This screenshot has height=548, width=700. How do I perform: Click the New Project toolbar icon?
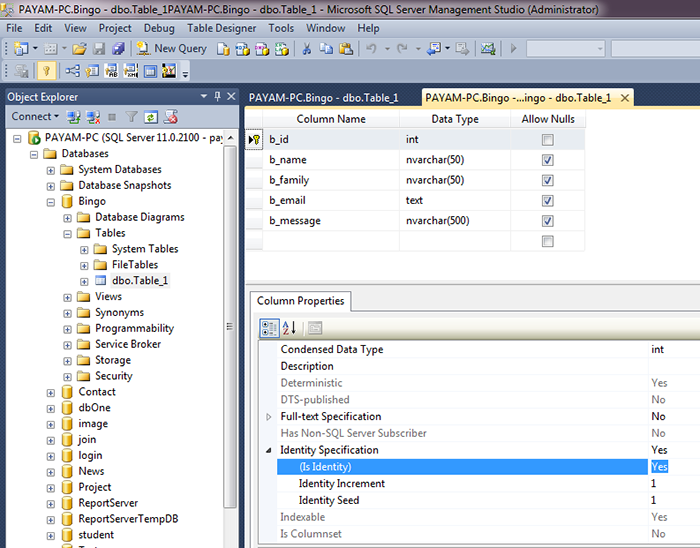point(21,48)
